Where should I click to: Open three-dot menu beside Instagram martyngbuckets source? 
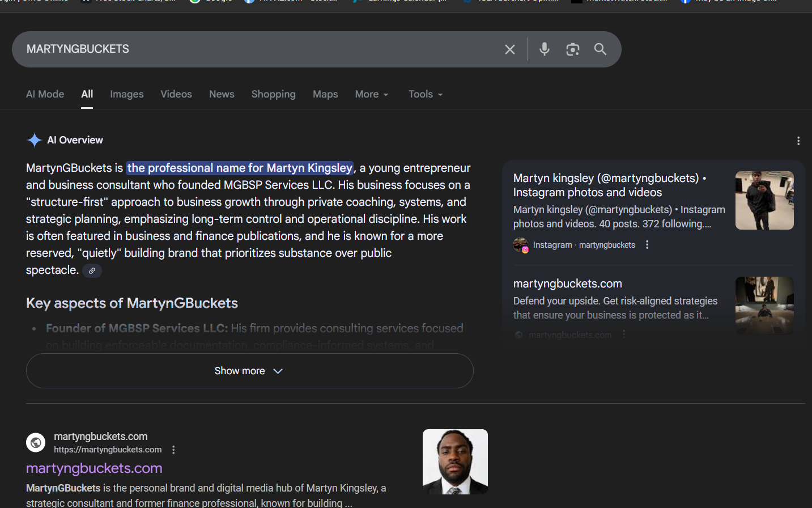(x=647, y=245)
